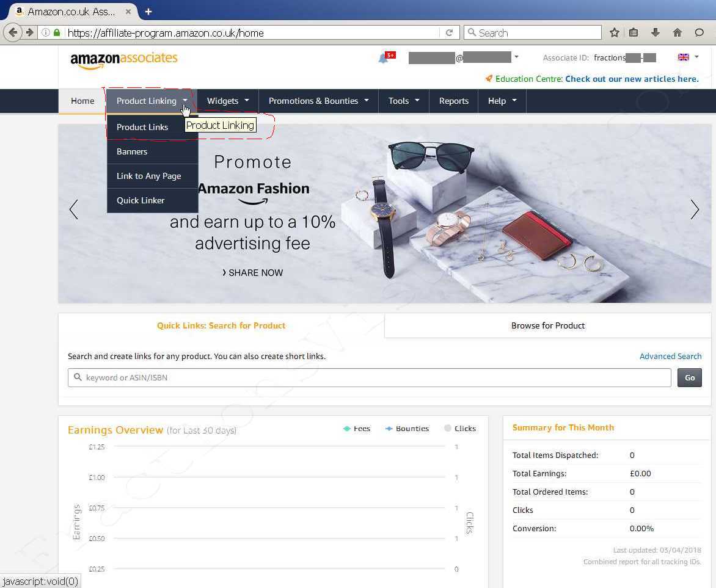Open a new browser tab with plus icon

point(148,12)
